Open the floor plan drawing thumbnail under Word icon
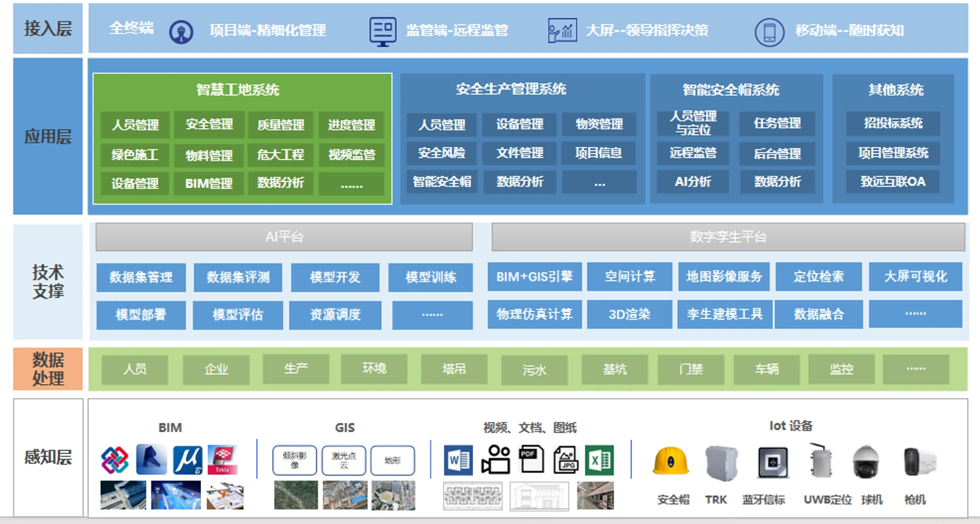Image resolution: width=980 pixels, height=524 pixels. coord(473,496)
